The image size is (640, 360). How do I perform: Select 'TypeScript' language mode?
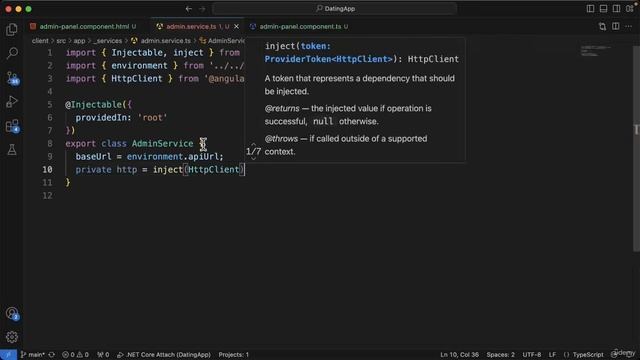588,355
